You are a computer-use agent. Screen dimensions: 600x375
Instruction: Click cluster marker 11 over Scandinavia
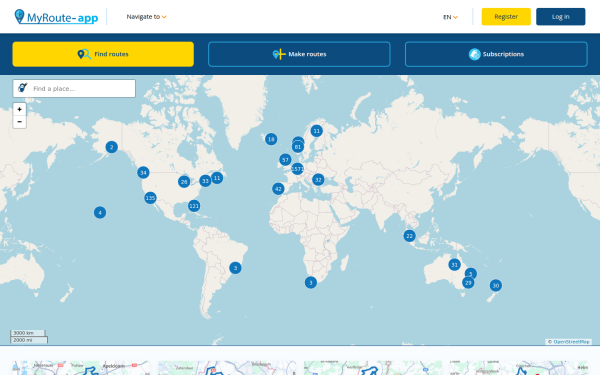click(316, 131)
